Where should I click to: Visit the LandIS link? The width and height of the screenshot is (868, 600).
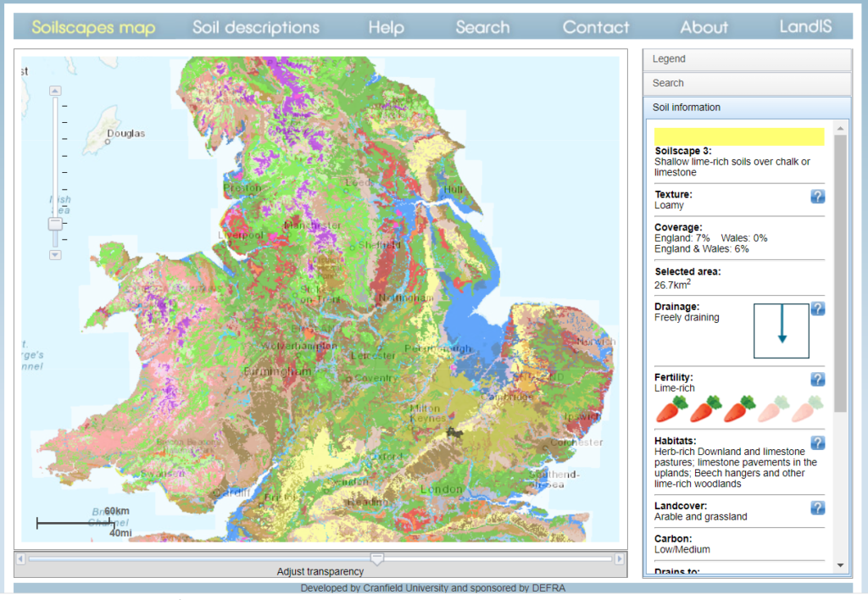point(806,26)
